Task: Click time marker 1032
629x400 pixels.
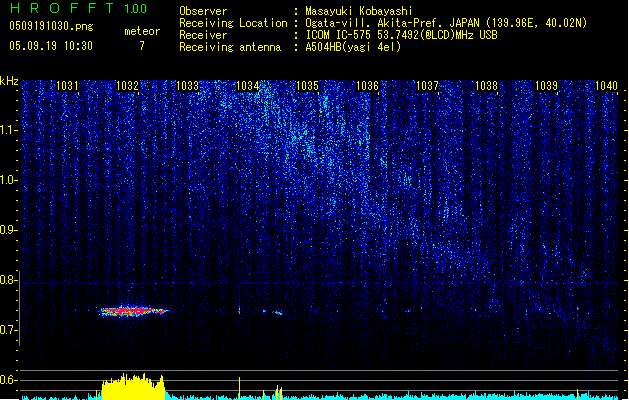Action: pos(127,85)
